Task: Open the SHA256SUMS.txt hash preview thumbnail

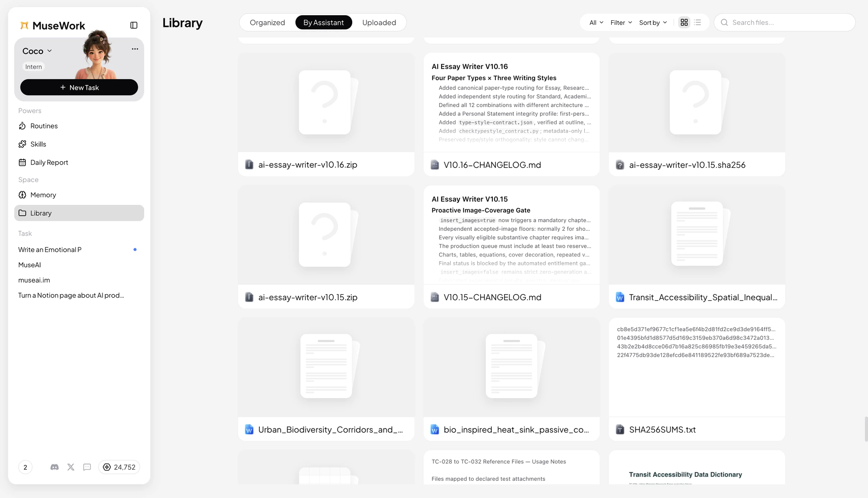Action: 697,367
